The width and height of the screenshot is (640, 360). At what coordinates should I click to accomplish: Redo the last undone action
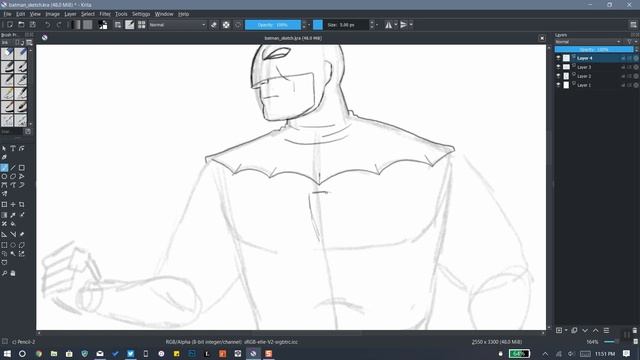59,25
